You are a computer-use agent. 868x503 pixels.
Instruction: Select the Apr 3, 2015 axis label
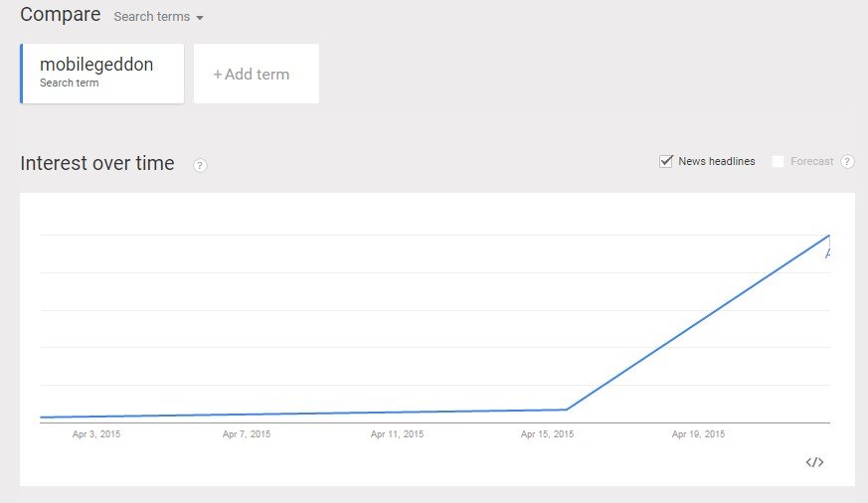(96, 433)
